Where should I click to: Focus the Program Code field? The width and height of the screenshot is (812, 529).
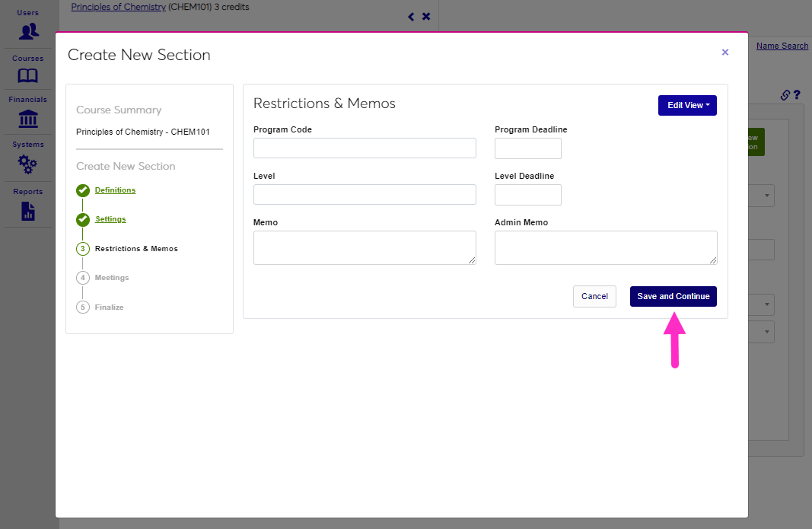[x=365, y=148]
